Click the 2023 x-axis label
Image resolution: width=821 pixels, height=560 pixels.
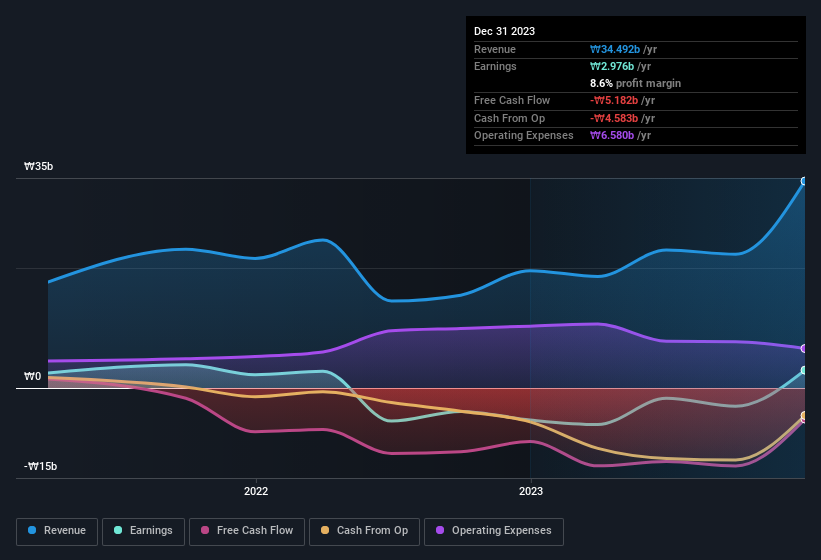[x=531, y=491]
